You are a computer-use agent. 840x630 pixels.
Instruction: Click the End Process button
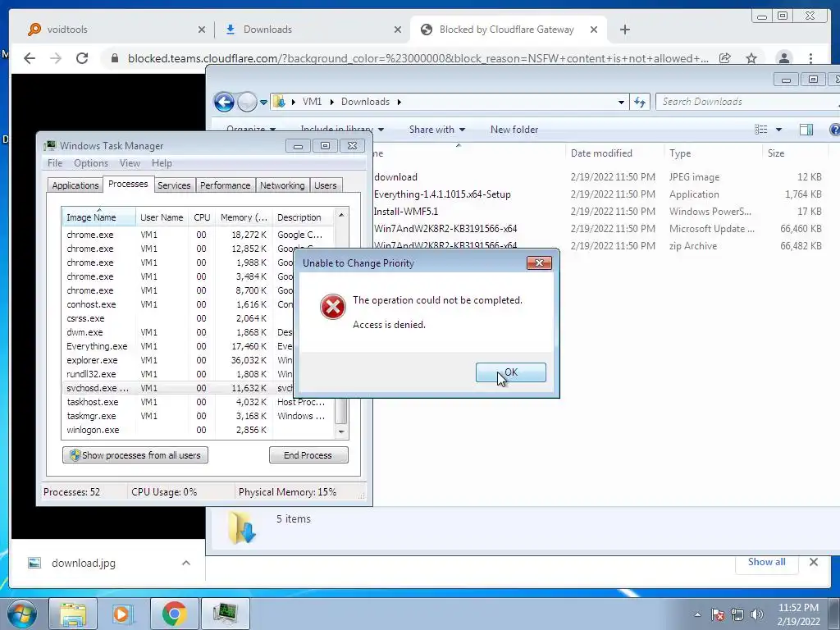point(308,454)
